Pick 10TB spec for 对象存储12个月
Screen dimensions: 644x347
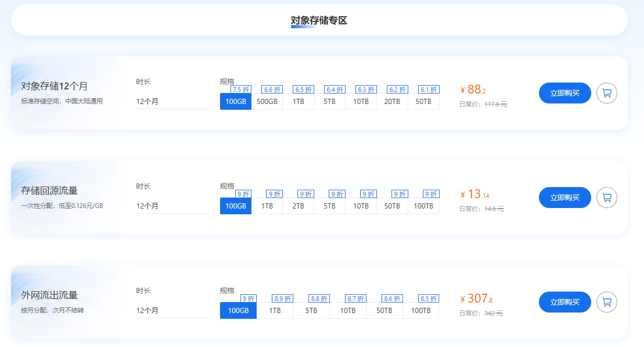[x=361, y=101]
